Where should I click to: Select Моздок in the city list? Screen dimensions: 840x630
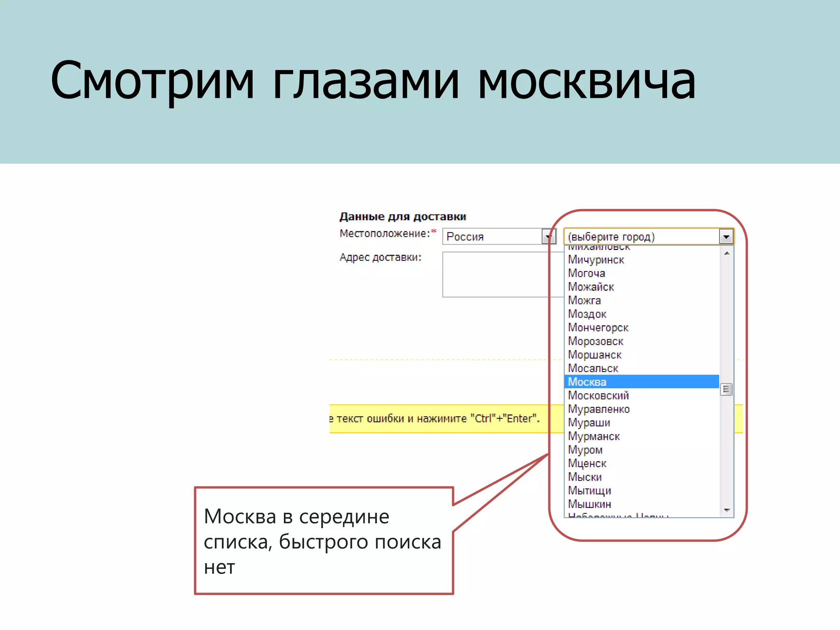tap(642, 314)
